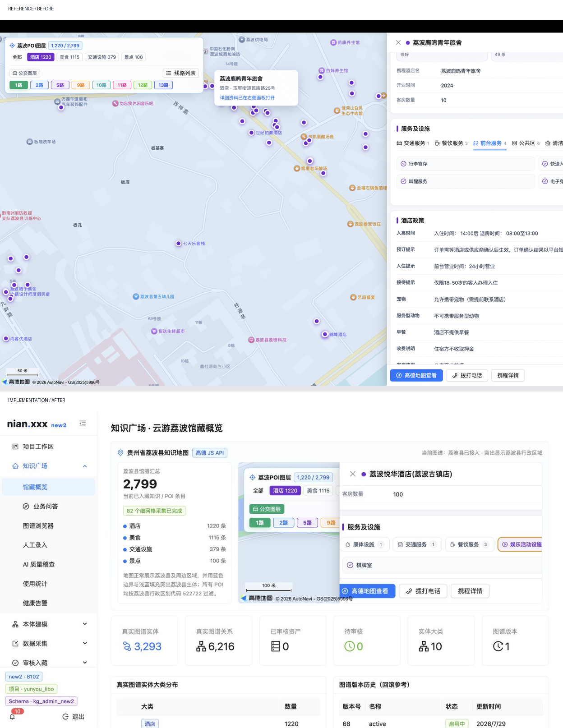Toggle 12路 bus route chip in reference panel
Viewport: 563px width, 728px height.
[x=143, y=85]
